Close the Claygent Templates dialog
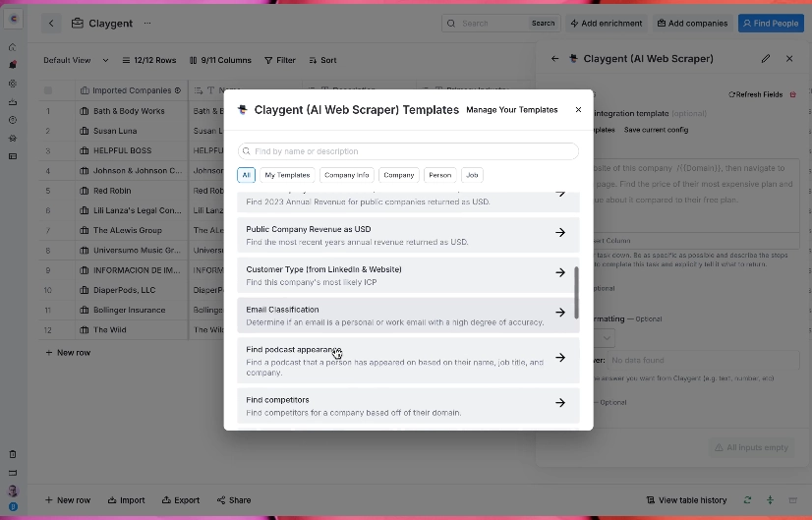 (578, 110)
